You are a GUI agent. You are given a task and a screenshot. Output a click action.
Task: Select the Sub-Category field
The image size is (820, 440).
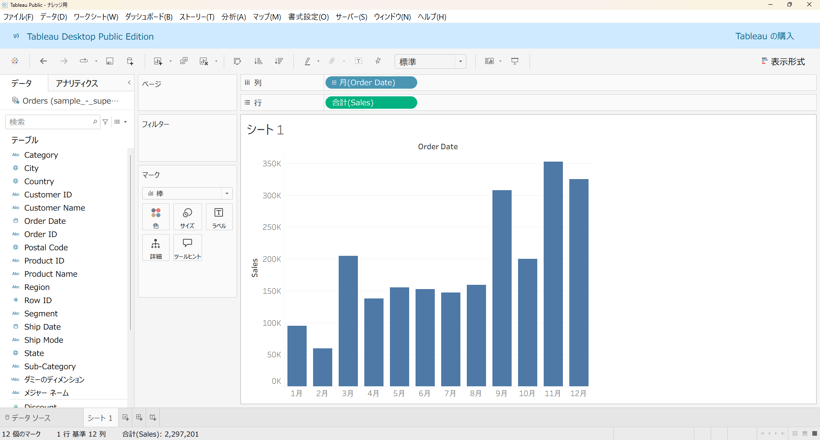50,366
